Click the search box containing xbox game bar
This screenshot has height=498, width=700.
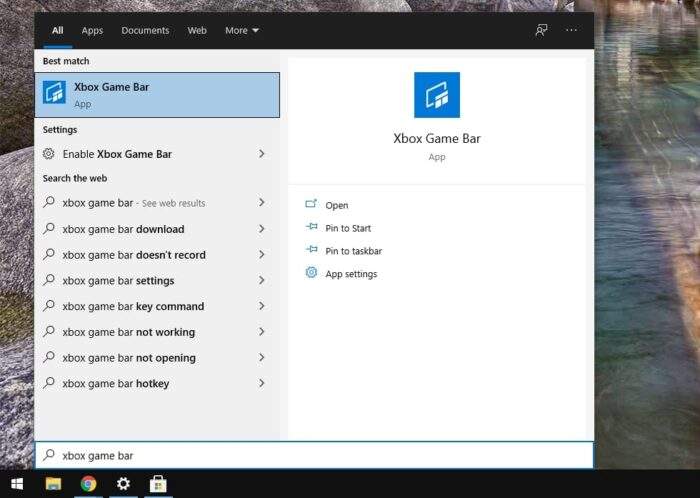tap(314, 456)
